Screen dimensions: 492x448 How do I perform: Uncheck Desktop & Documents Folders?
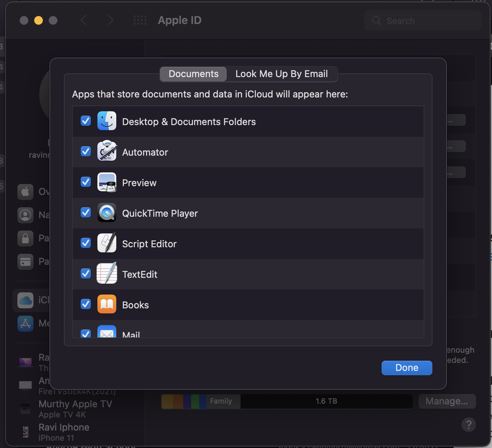[86, 121]
